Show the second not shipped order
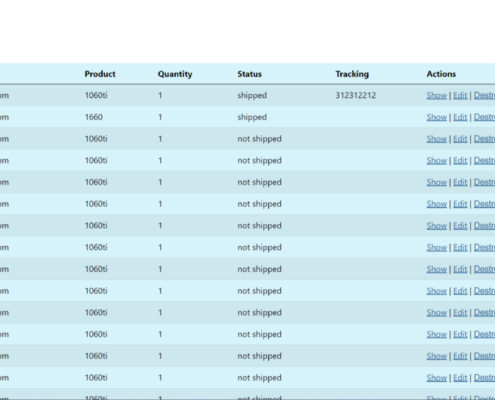The height and width of the screenshot is (400, 495). pyautogui.click(x=436, y=161)
